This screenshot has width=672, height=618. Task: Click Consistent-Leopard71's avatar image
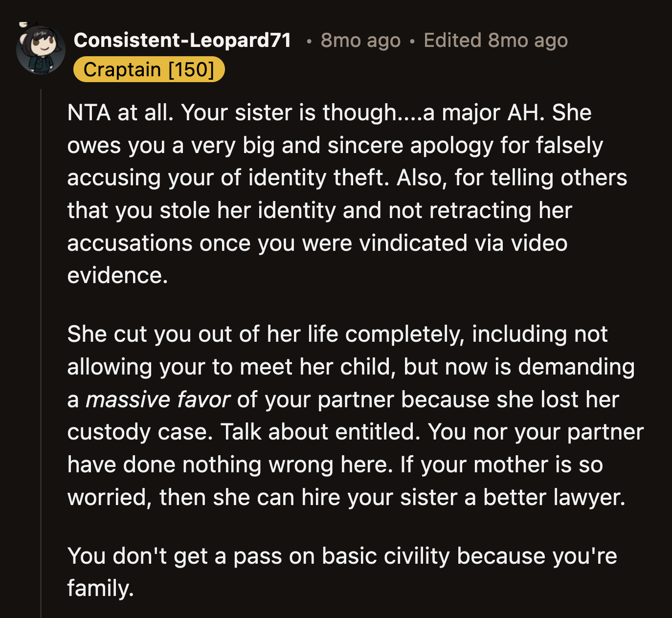click(x=41, y=50)
